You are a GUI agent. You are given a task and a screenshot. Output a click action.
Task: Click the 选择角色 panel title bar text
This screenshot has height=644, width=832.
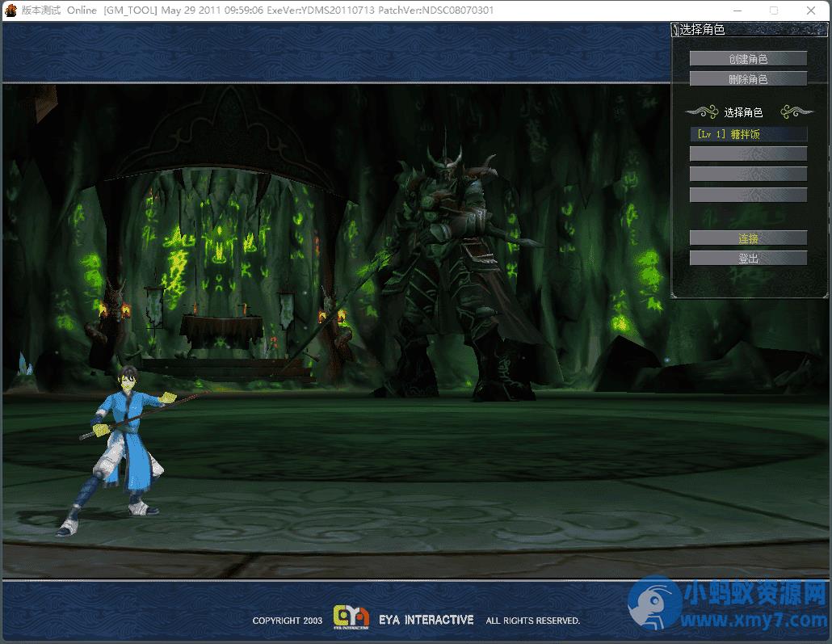[x=702, y=30]
